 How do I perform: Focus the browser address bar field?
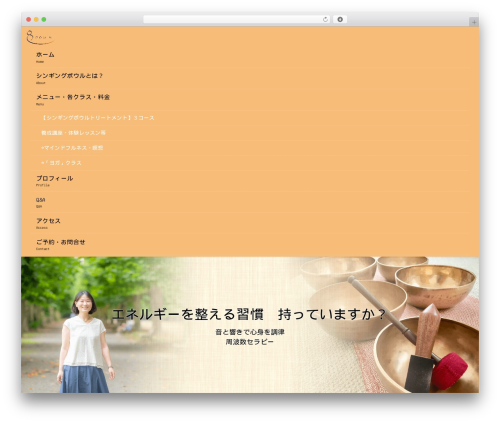(x=237, y=19)
